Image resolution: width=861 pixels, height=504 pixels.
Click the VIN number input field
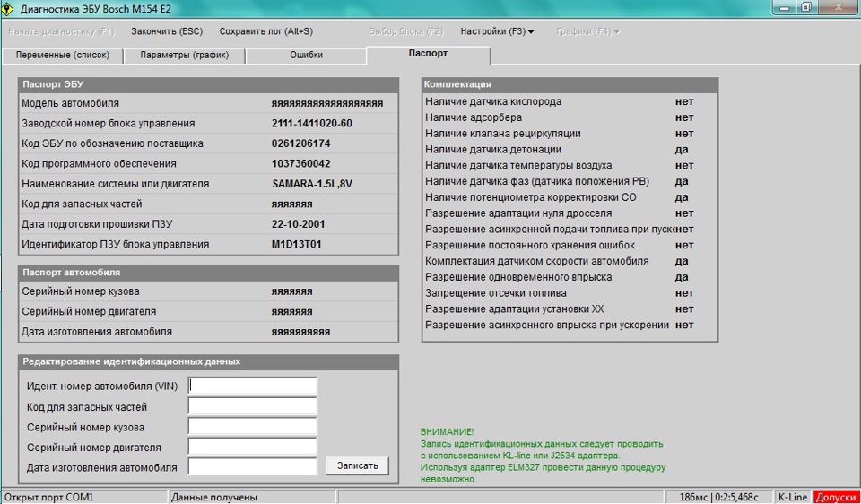tap(253, 386)
